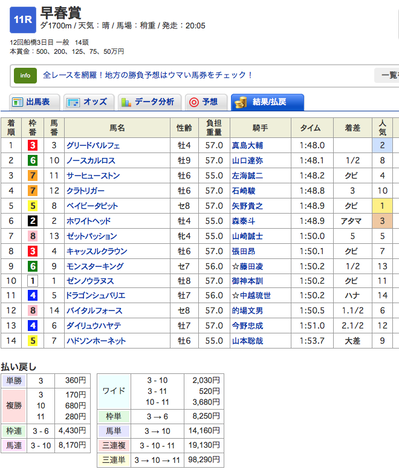Click the 馬名 column header
399x475 pixels.
(117, 128)
